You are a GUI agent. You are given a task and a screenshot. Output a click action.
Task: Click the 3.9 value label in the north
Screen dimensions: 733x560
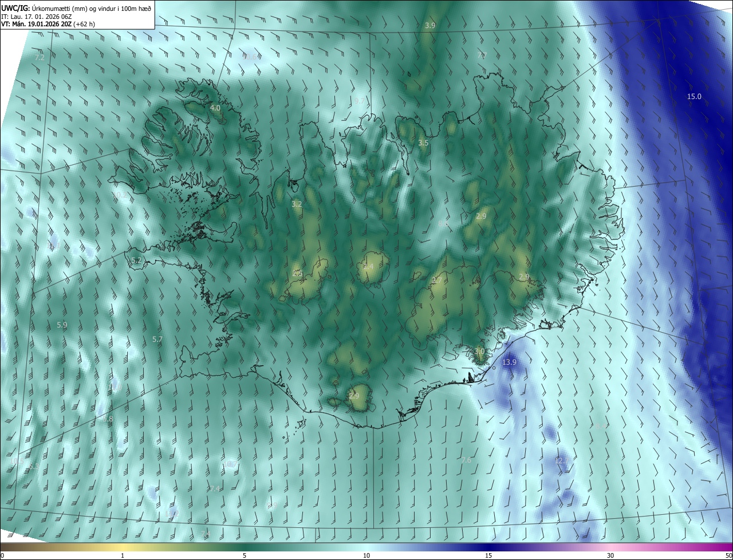(430, 25)
